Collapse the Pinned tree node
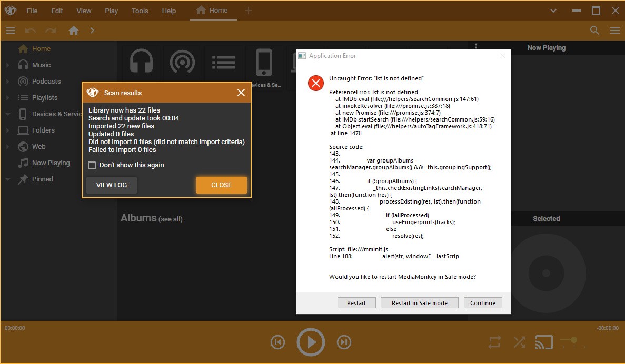Screen dimensions: 625x364 8,179
